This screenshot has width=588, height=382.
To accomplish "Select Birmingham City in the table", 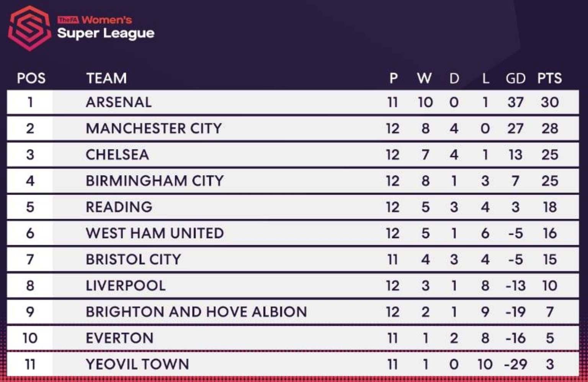I will click(x=155, y=181).
